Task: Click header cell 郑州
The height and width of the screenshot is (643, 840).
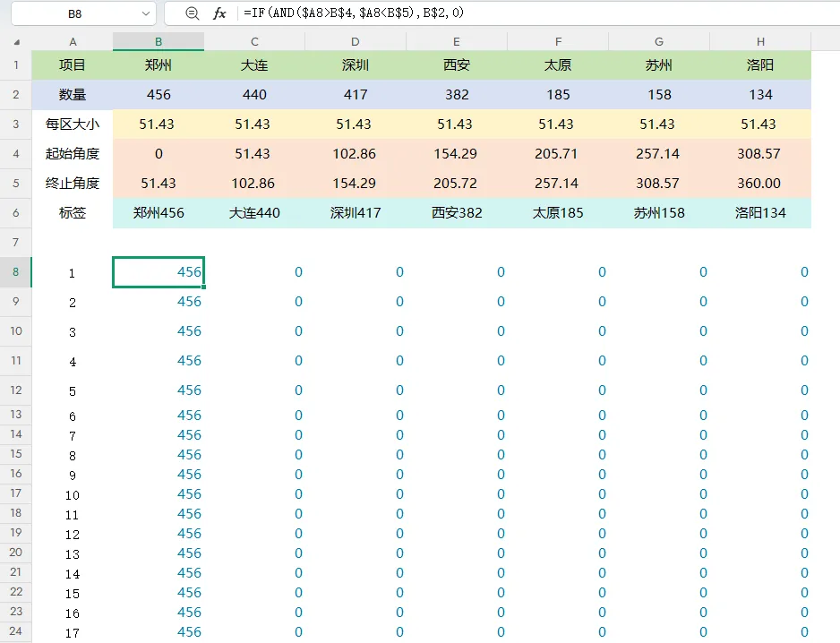Action: click(158, 65)
